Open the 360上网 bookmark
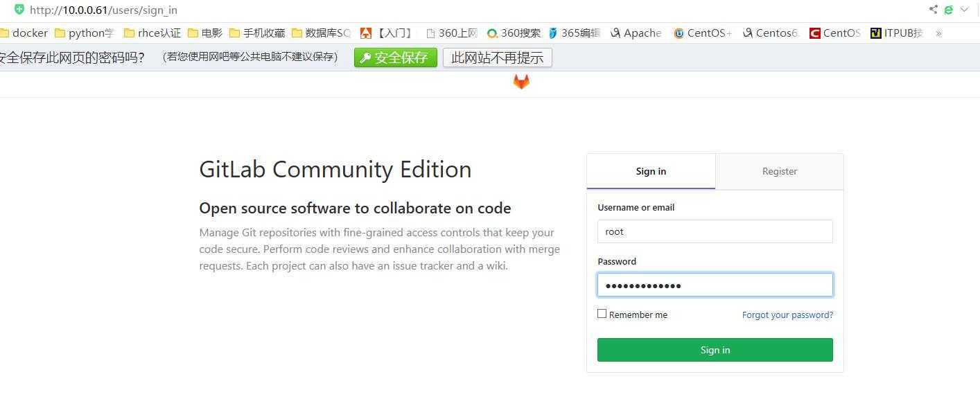980x415 pixels. click(452, 33)
